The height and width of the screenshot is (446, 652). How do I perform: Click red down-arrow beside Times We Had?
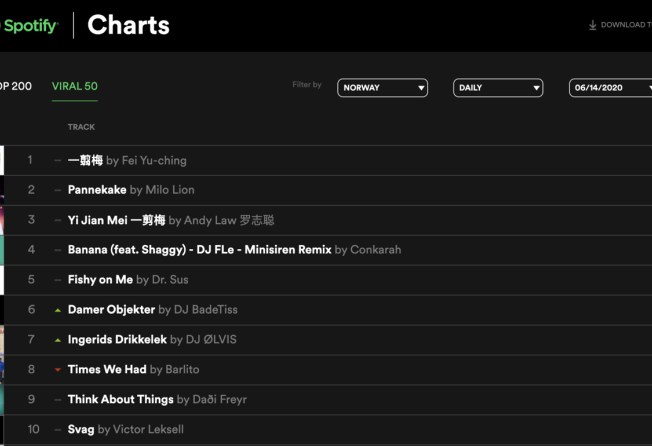pos(58,370)
